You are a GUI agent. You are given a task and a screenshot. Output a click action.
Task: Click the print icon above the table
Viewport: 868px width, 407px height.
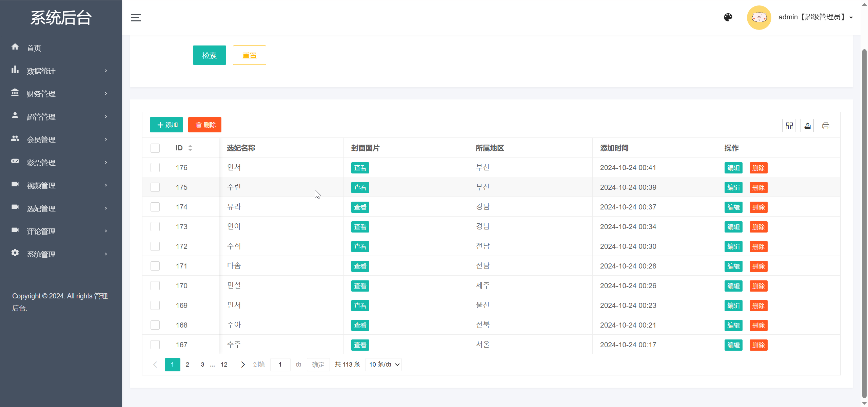(x=826, y=125)
